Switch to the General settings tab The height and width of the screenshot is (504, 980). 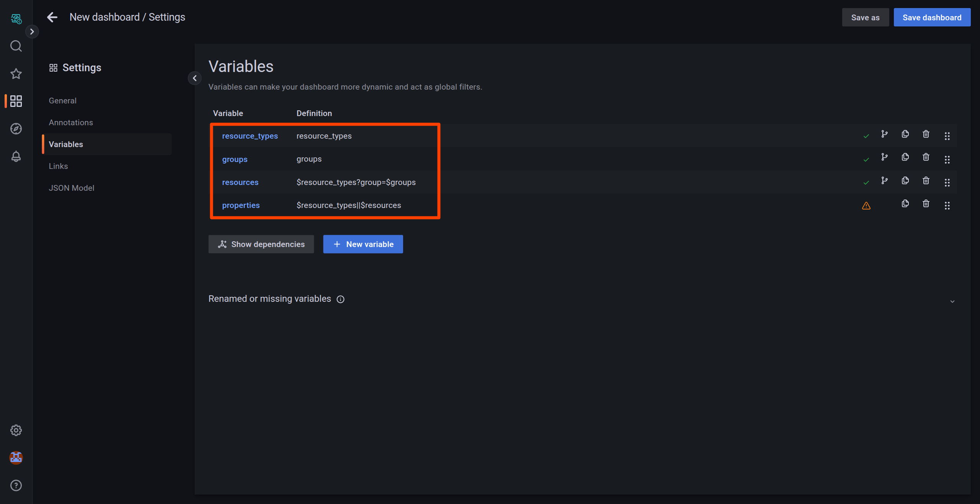pos(62,100)
